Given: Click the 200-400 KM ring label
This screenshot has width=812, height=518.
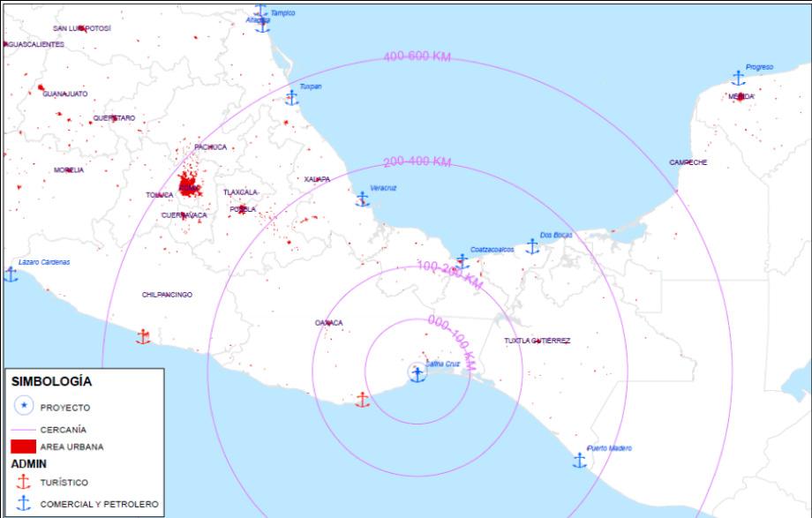Looking at the screenshot, I should point(417,161).
